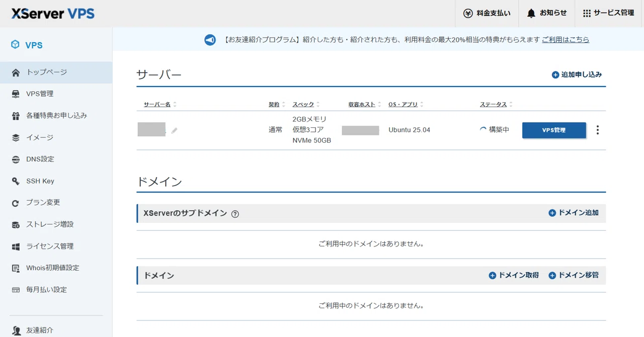Image resolution: width=644 pixels, height=337 pixels.
Task: Click the globe icon beside DNS設定
Action: 16,159
